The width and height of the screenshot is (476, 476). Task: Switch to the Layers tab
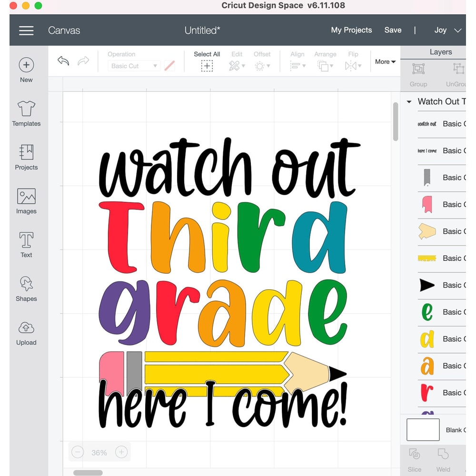coord(441,51)
